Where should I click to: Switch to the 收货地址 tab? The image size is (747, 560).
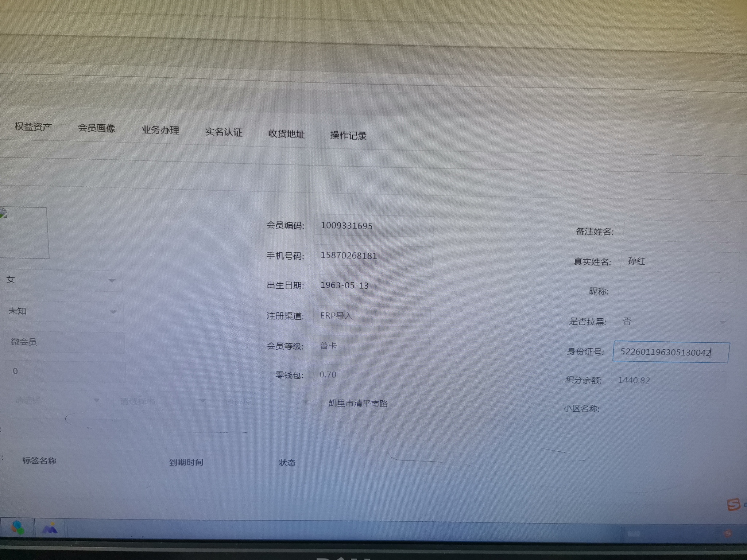tap(286, 134)
